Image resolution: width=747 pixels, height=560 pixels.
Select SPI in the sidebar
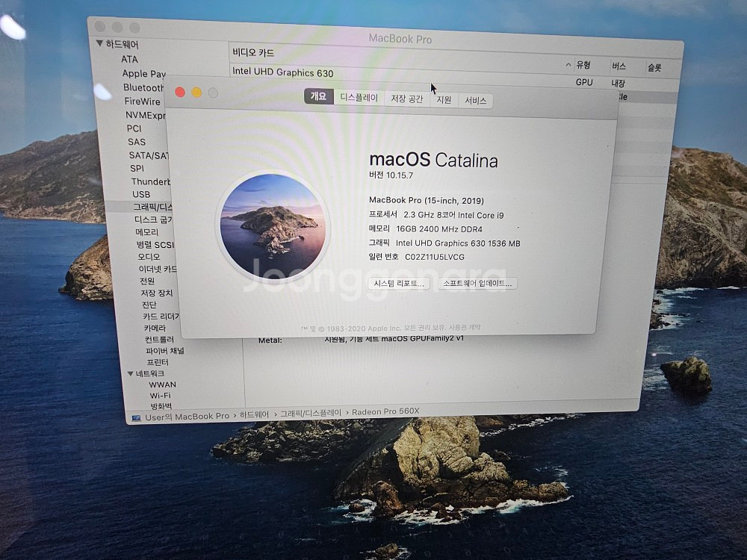tap(137, 168)
